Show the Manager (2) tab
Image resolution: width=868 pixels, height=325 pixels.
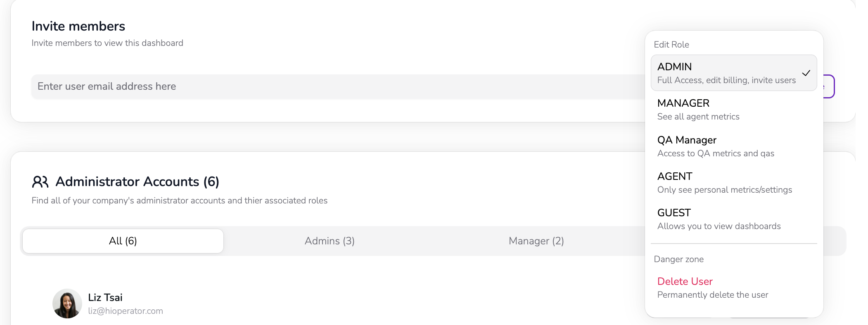point(536,241)
